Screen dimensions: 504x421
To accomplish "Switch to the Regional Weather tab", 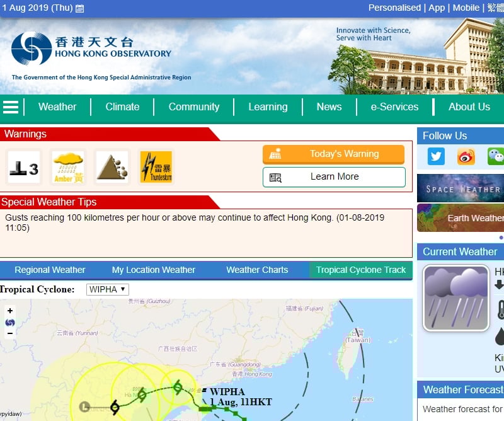I will tap(50, 270).
